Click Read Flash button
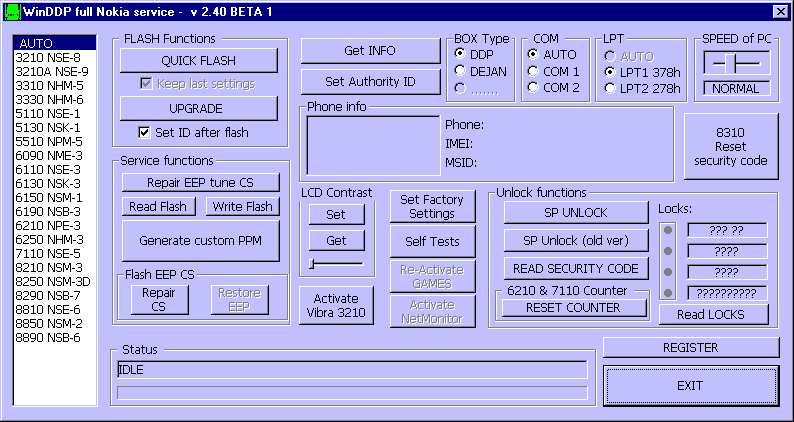 pos(158,206)
